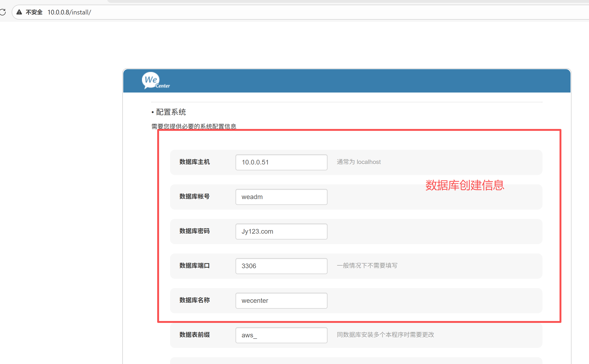Click the database password field with Jy123.com
The height and width of the screenshot is (364, 589).
(x=281, y=231)
